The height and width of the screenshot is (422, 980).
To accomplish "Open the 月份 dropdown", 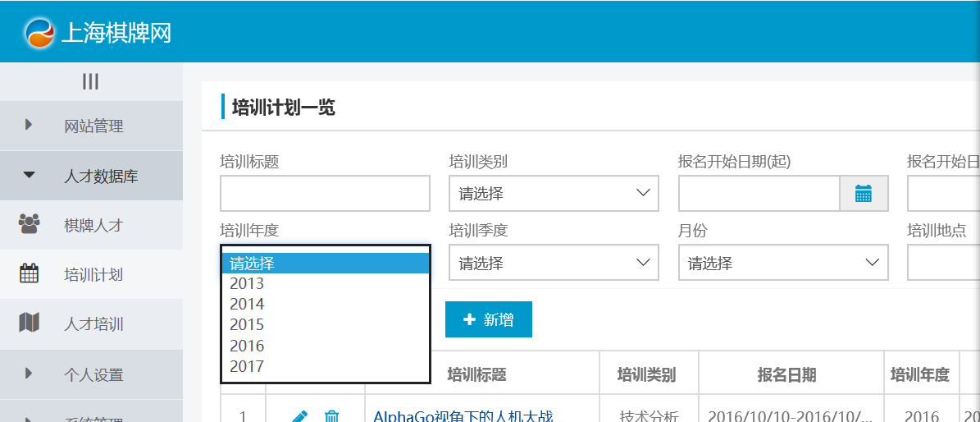I will [782, 263].
